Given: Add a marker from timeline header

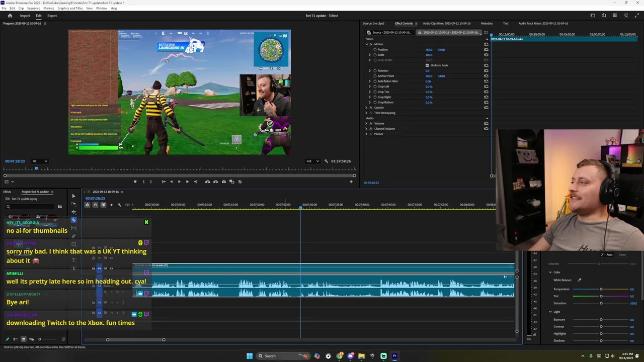Looking at the screenshot, I should 111,205.
